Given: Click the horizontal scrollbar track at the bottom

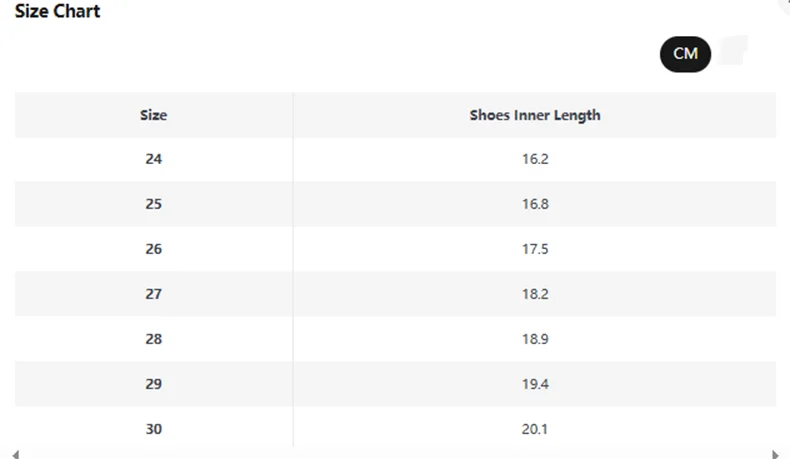Looking at the screenshot, I should click(x=395, y=454).
